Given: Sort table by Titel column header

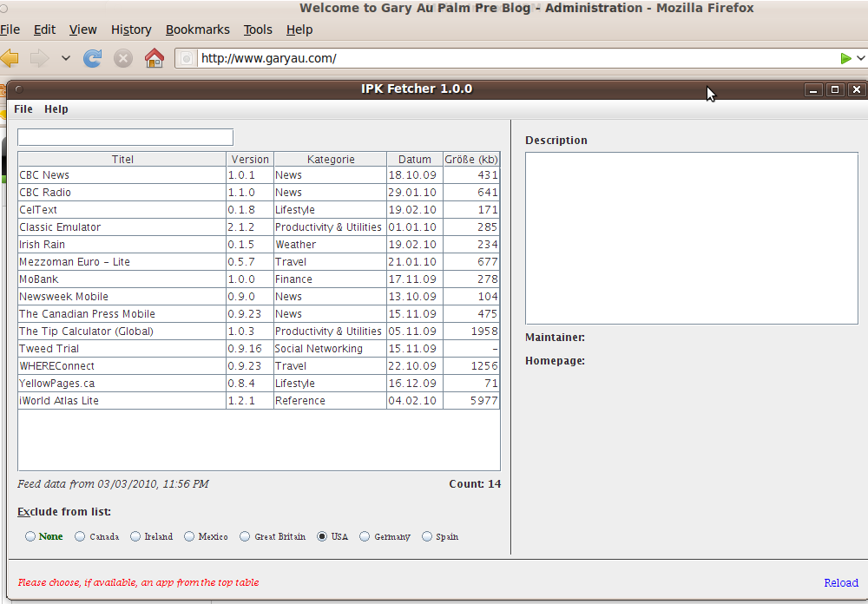Looking at the screenshot, I should [122, 160].
